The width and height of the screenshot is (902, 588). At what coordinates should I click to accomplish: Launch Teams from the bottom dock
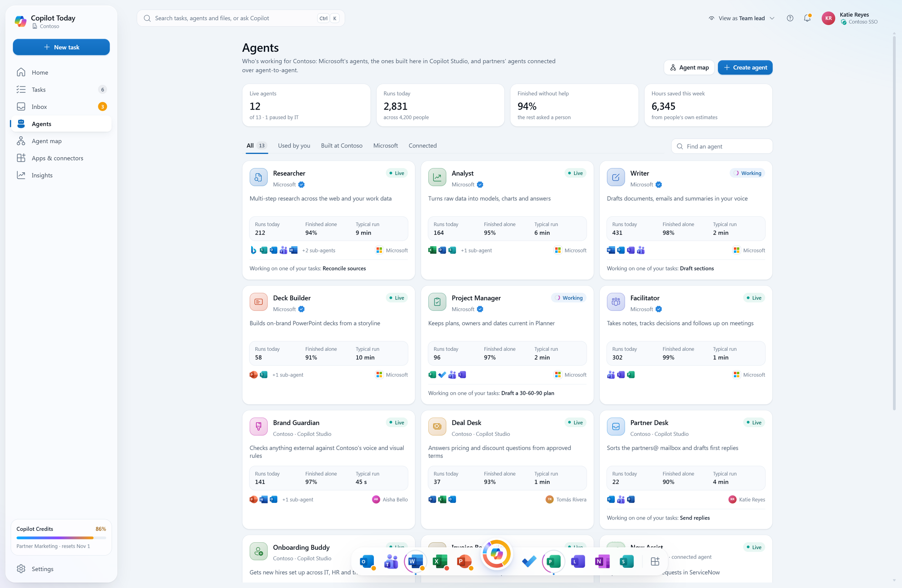[391, 561]
